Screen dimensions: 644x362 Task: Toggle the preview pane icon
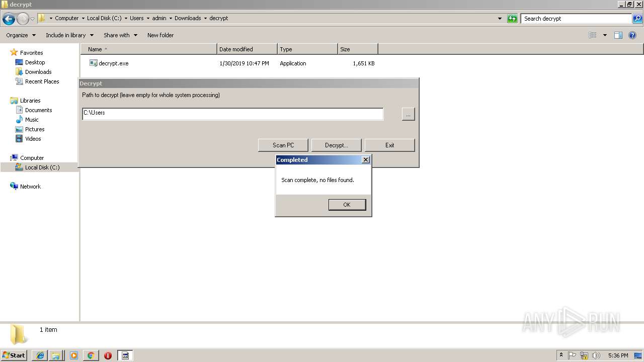[x=618, y=35]
